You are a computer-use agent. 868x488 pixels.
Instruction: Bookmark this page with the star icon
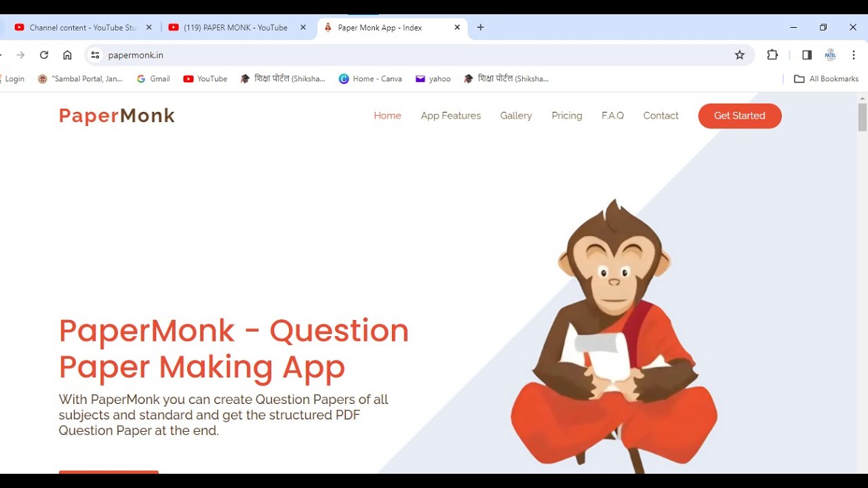point(740,55)
